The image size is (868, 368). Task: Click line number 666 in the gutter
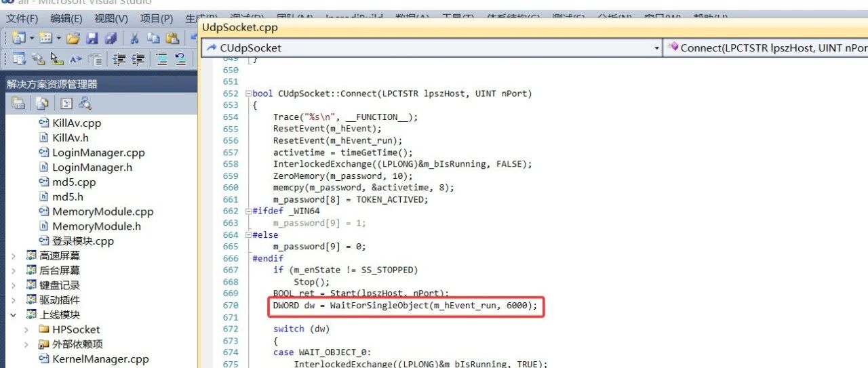231,258
